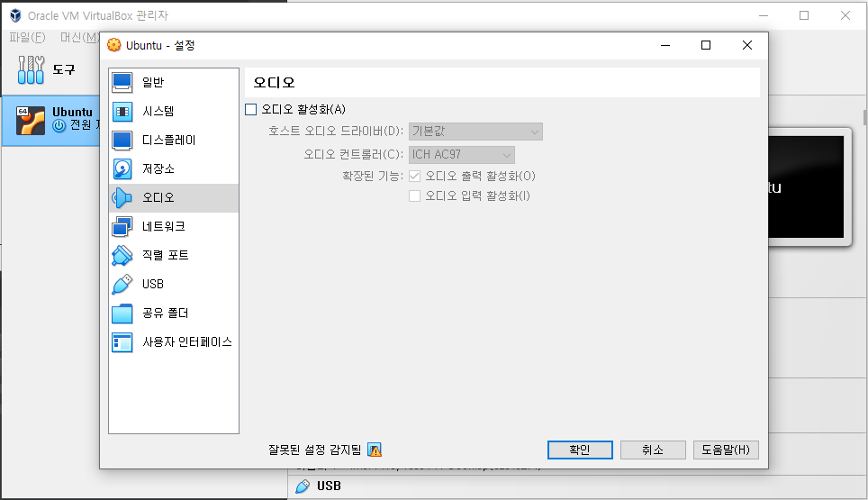The height and width of the screenshot is (500, 868).
Task: Click the 직렬 포트 (Serial port) icon
Action: coord(122,255)
